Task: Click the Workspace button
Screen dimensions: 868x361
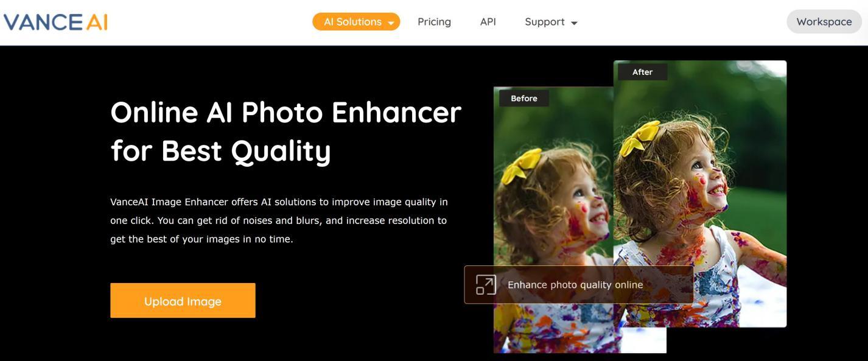Action: click(x=824, y=21)
